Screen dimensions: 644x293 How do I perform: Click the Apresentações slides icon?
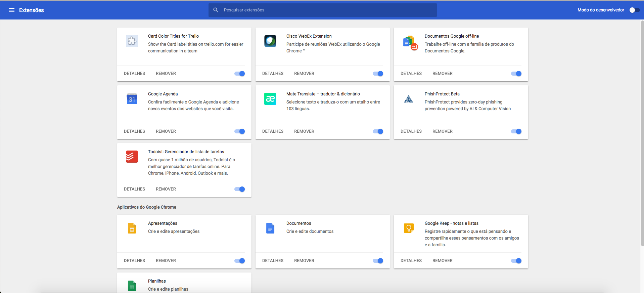pyautogui.click(x=132, y=228)
